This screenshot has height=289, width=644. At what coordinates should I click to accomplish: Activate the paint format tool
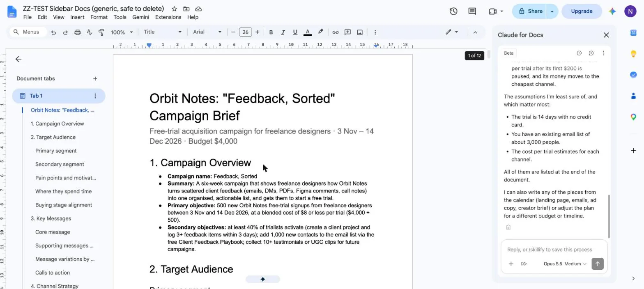pos(101,32)
